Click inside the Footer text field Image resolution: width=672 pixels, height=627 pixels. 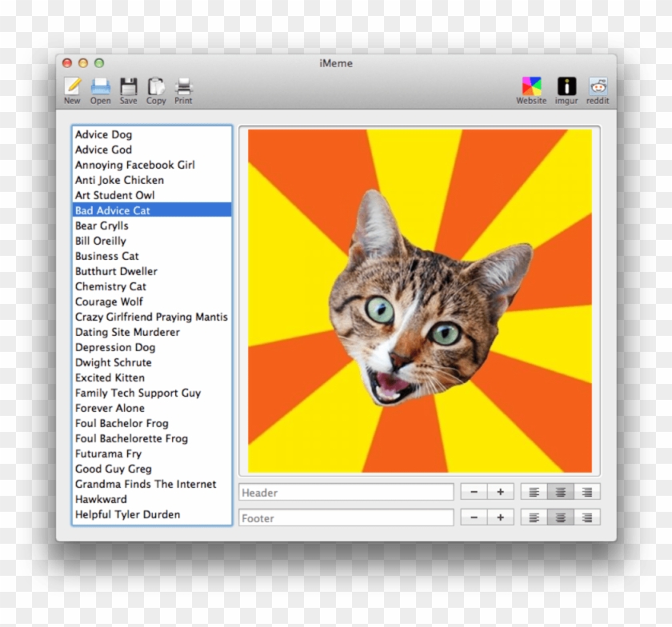pos(346,517)
